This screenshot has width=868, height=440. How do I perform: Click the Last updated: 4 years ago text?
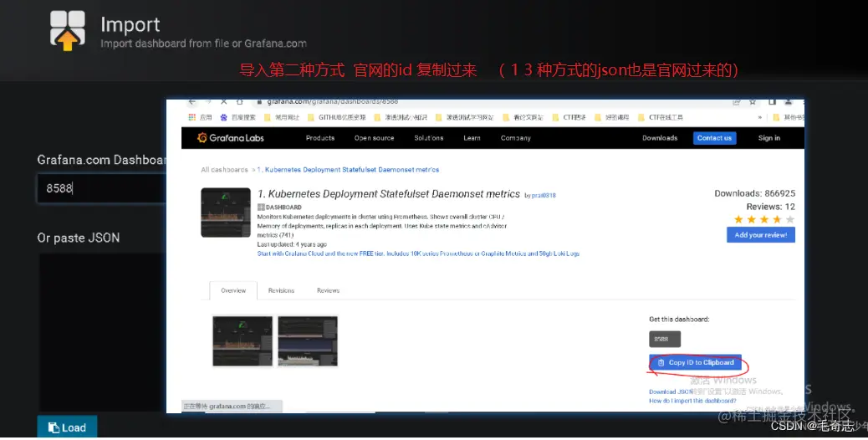(x=292, y=244)
